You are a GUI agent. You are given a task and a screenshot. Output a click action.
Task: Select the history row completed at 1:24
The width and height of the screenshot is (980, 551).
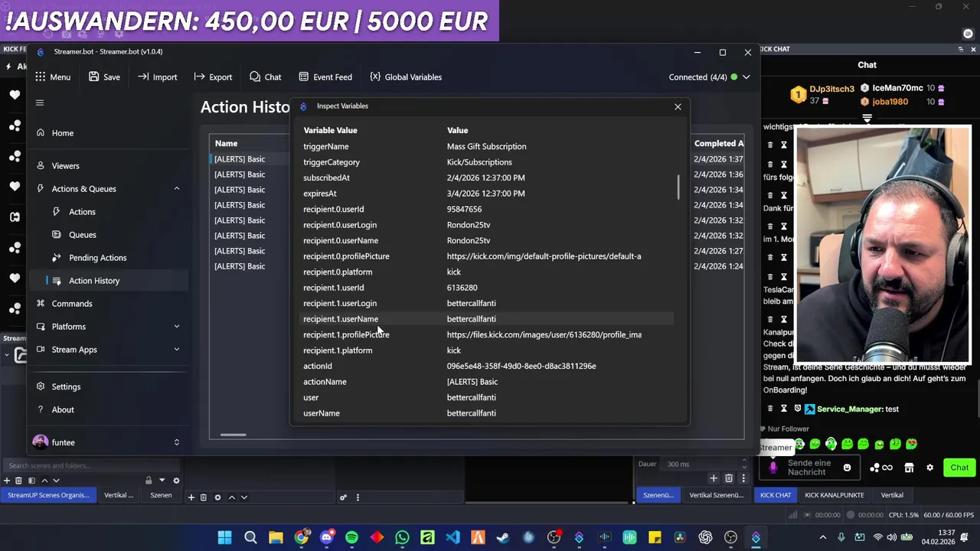coord(478,266)
